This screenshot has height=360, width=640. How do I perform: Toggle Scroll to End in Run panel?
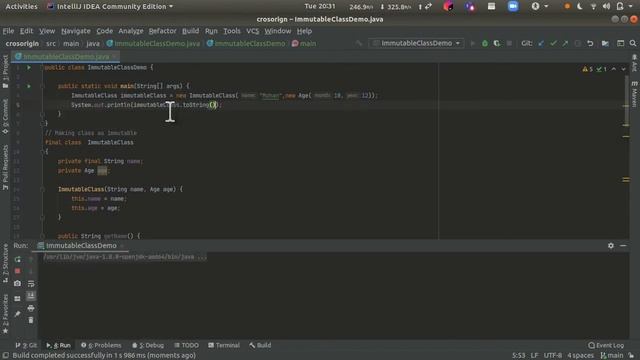click(x=31, y=296)
